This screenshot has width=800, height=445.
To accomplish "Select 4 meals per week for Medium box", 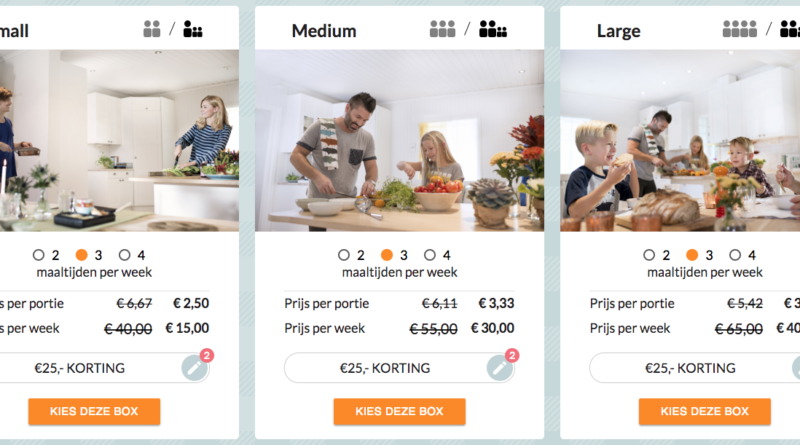I will coord(430,255).
